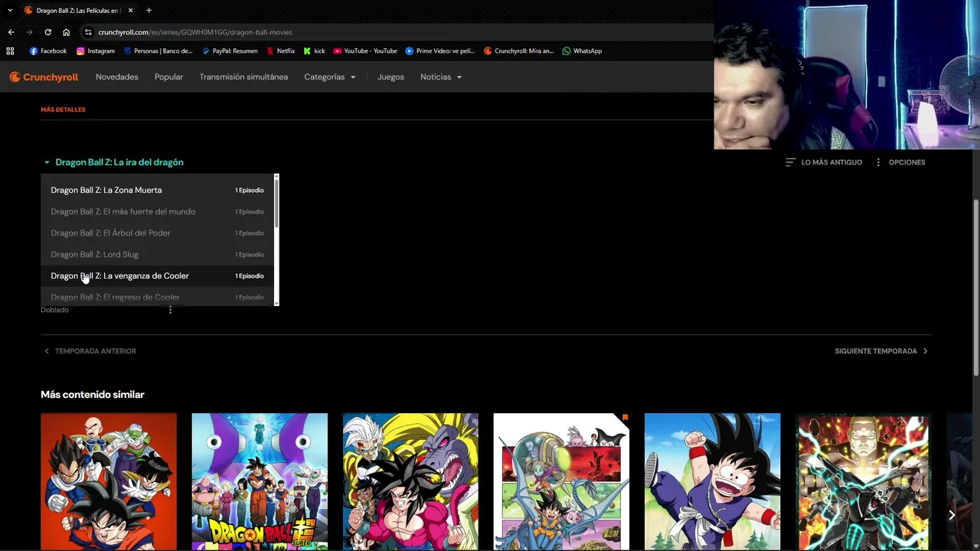Screen dimensions: 980x551
Task: Expand the Noticias dropdown
Action: click(x=441, y=77)
